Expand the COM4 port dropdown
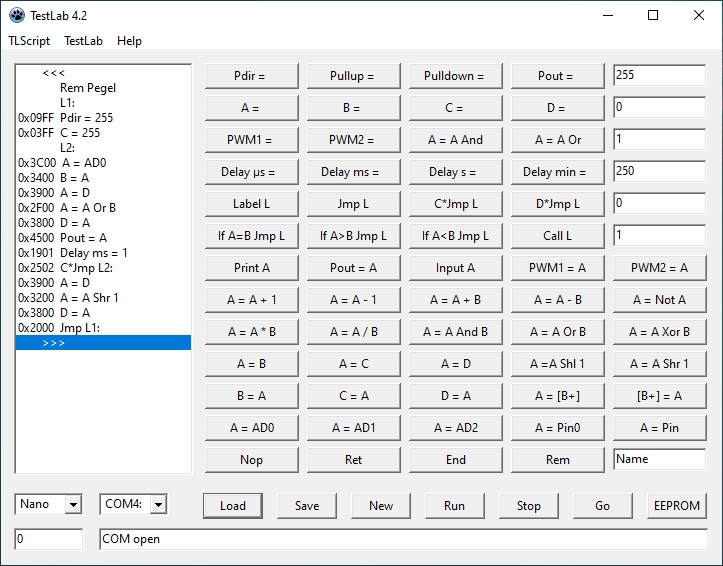 coord(158,505)
